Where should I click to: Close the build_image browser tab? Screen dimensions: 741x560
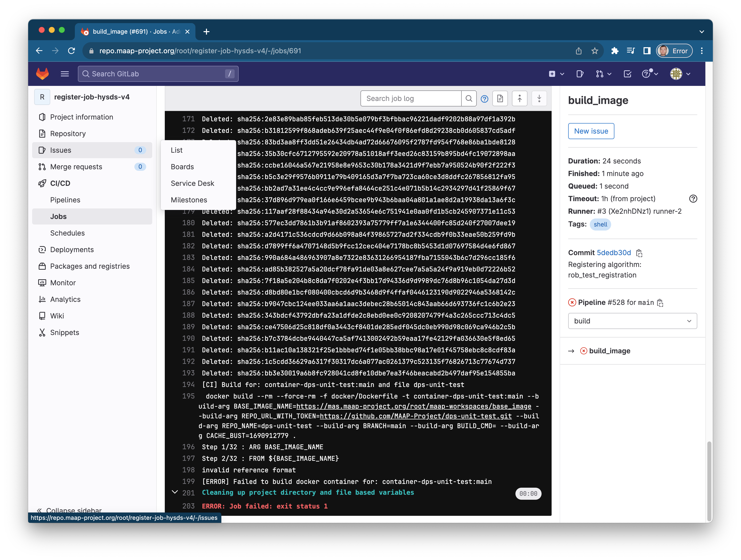coord(187,31)
